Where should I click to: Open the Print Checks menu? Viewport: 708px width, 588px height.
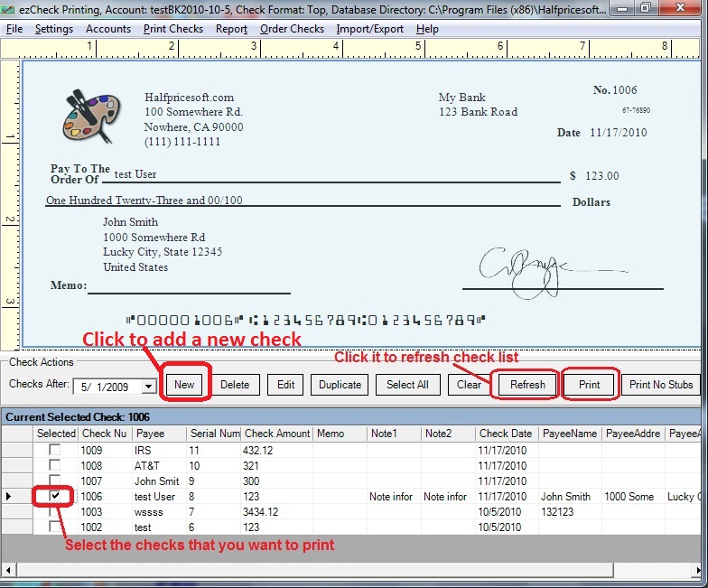pyautogui.click(x=173, y=29)
